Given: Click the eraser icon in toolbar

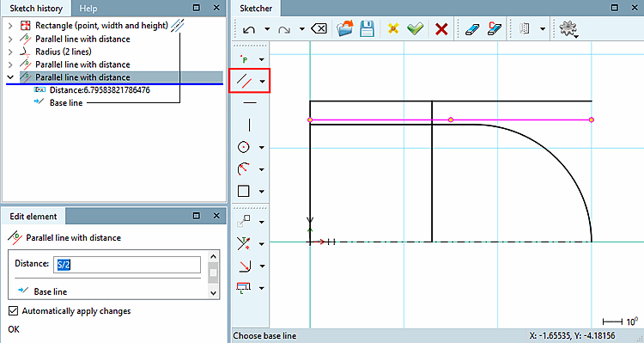Looking at the screenshot, I should click(x=472, y=29).
